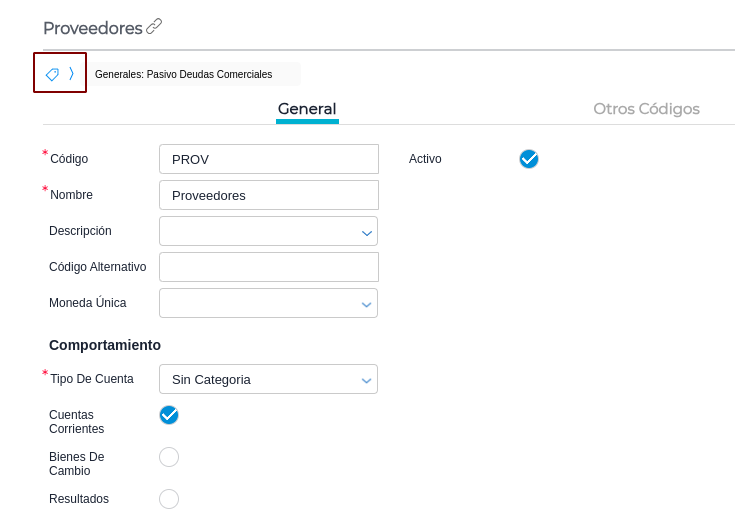Screen dimensions: 735x520
Task: Click the Código Alternativo input box
Action: point(268,267)
